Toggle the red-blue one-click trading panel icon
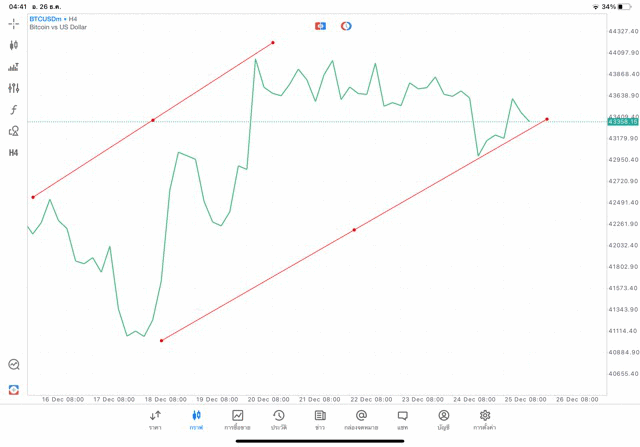Screen dimensions: 640x447 (x=320, y=26)
